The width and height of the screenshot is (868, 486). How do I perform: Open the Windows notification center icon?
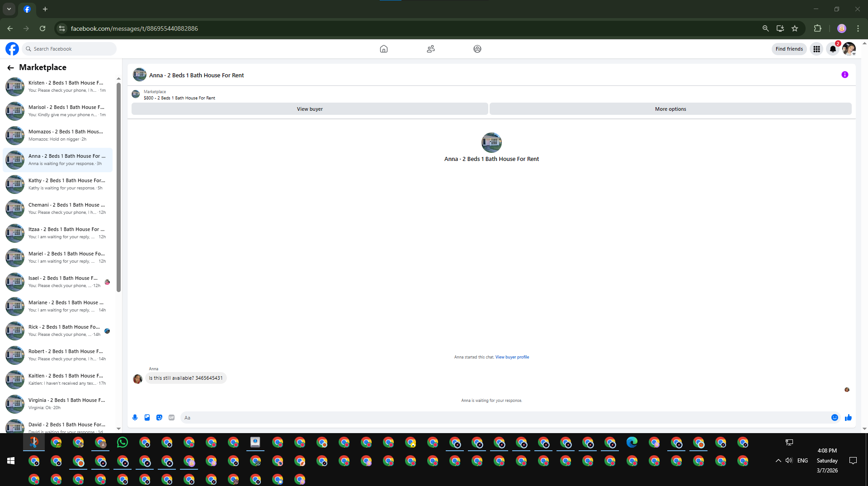(853, 461)
